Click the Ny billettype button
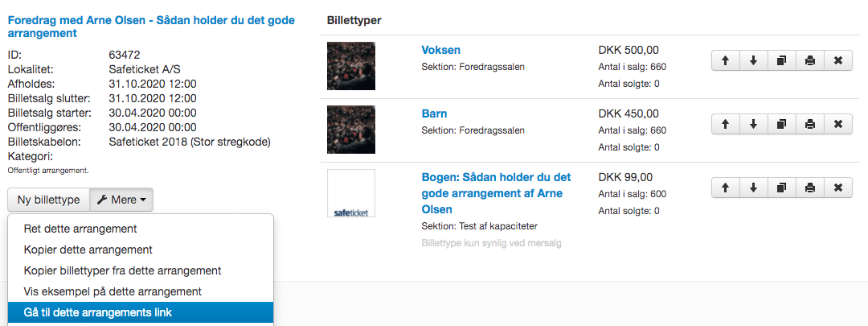The height and width of the screenshot is (326, 868). click(x=49, y=200)
